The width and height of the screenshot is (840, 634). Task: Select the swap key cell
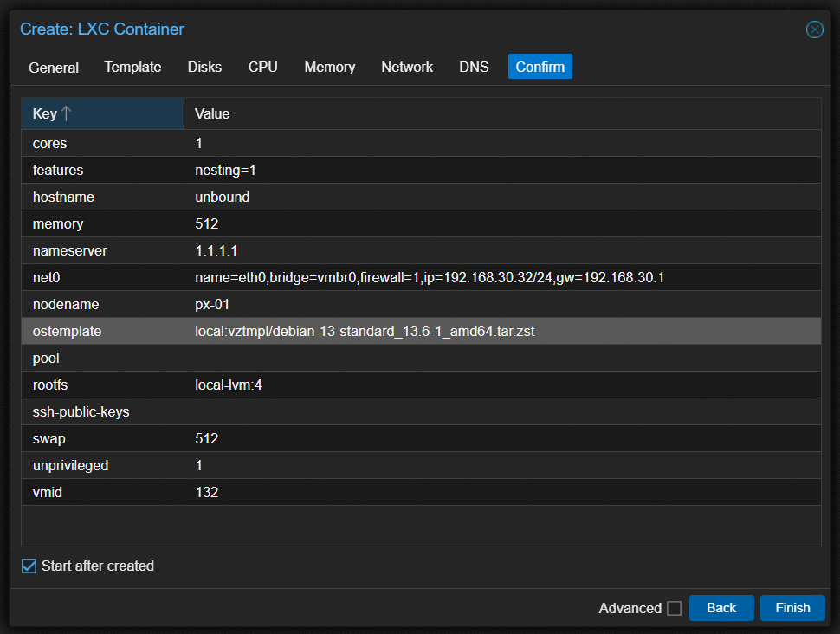102,438
